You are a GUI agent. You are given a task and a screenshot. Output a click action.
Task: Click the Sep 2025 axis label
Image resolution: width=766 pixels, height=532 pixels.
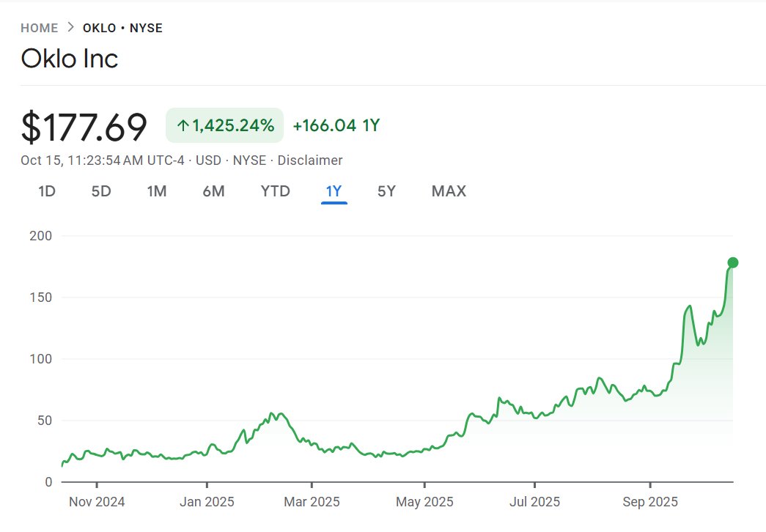650,502
